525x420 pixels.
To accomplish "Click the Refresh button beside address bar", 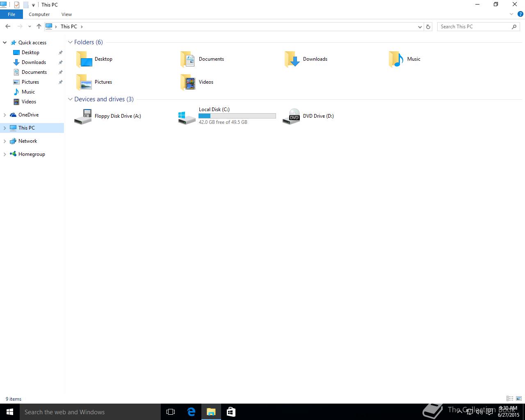I will coord(428,27).
